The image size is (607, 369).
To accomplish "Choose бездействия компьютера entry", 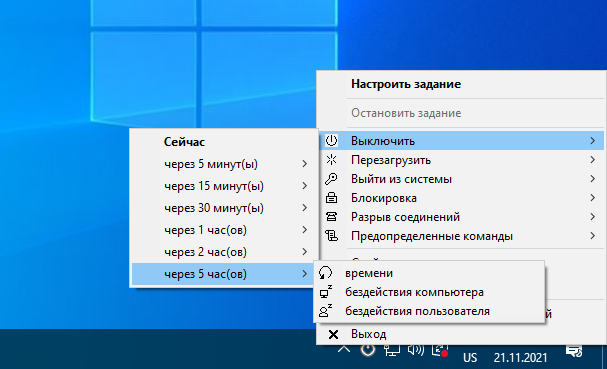I will (x=429, y=292).
